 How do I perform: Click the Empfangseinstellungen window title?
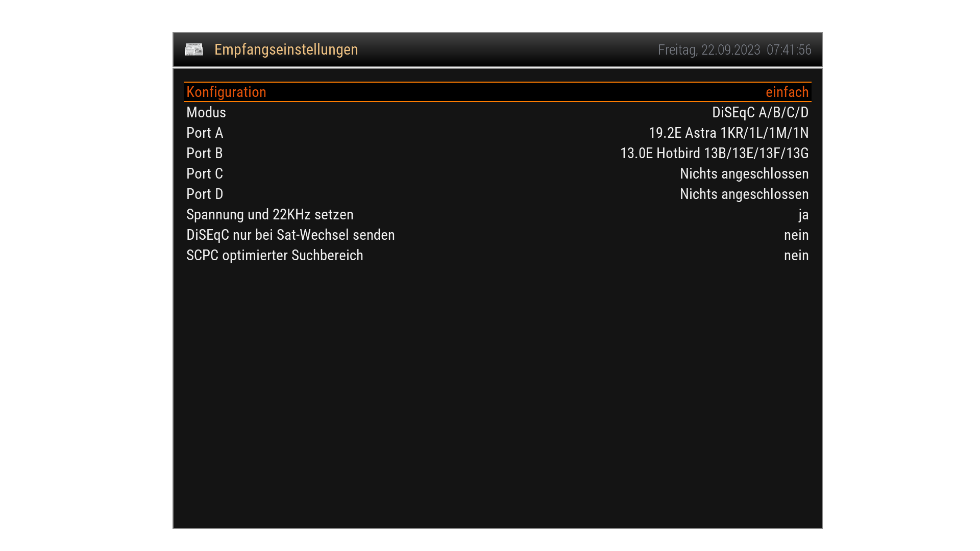click(x=286, y=49)
